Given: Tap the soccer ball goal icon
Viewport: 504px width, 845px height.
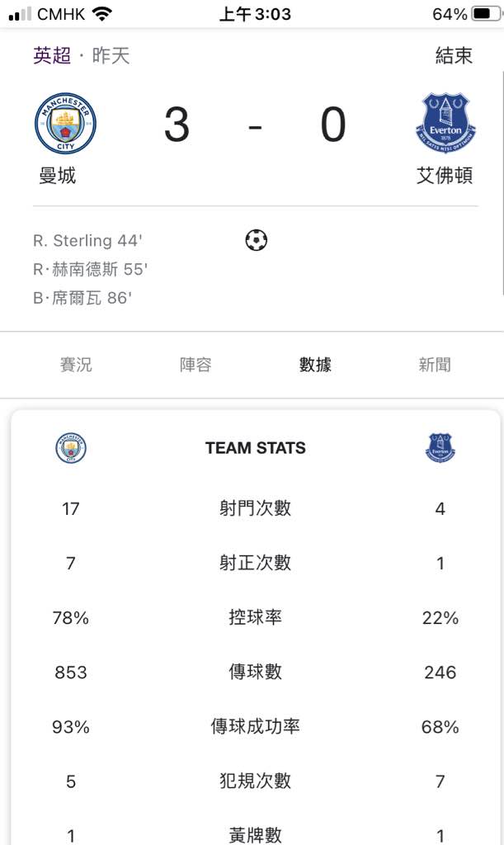Looking at the screenshot, I should tap(257, 240).
